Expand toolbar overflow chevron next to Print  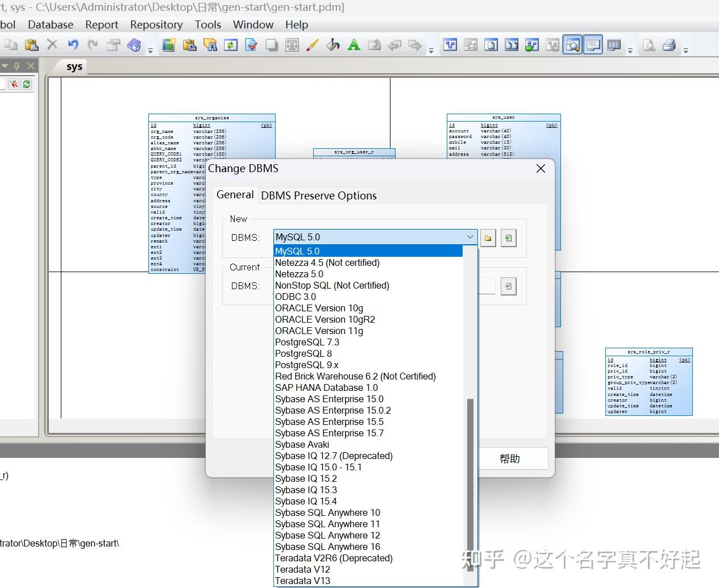tap(686, 50)
